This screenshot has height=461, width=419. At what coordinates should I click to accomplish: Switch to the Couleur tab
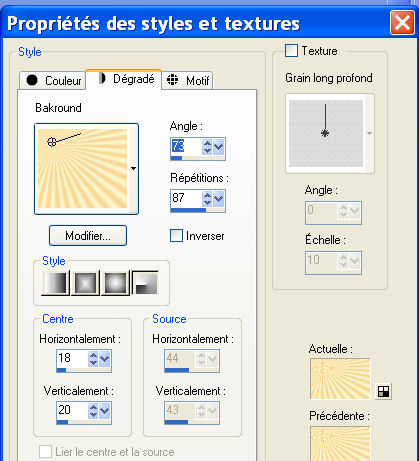tap(53, 81)
